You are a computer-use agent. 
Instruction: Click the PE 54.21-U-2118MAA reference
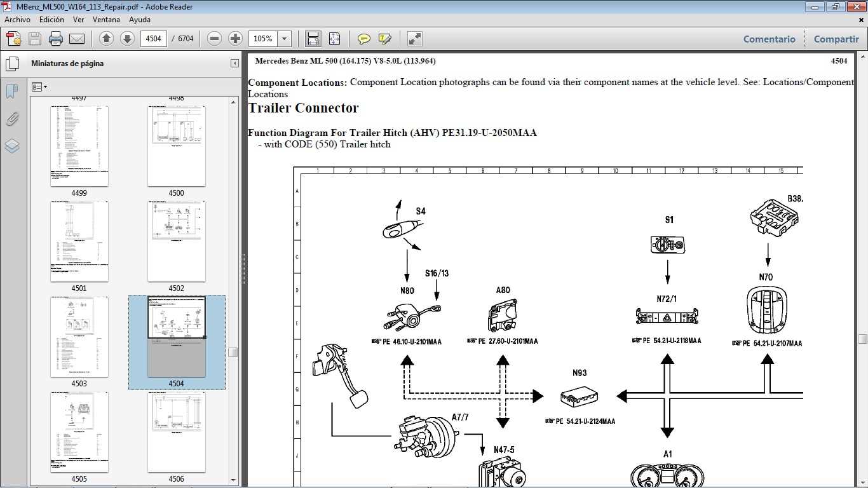click(x=667, y=341)
